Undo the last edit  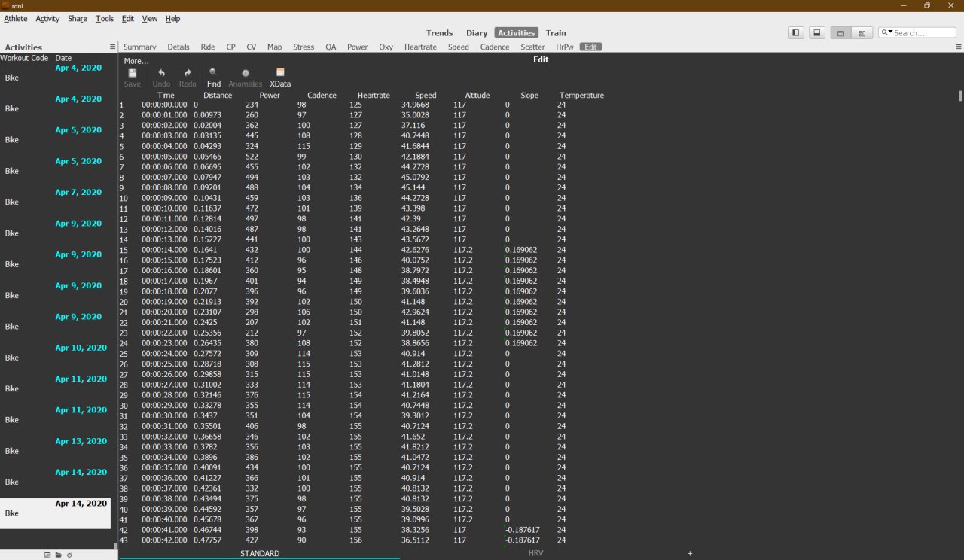(x=161, y=78)
